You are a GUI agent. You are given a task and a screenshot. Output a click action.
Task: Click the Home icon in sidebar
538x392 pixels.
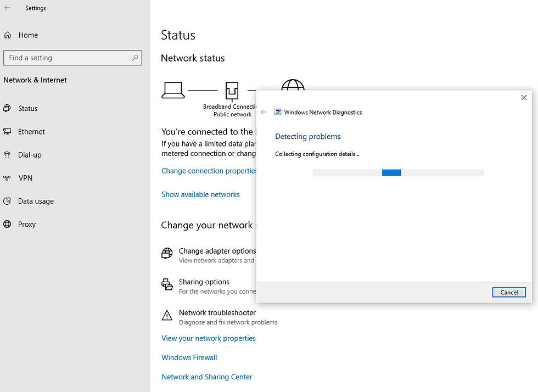[x=8, y=35]
